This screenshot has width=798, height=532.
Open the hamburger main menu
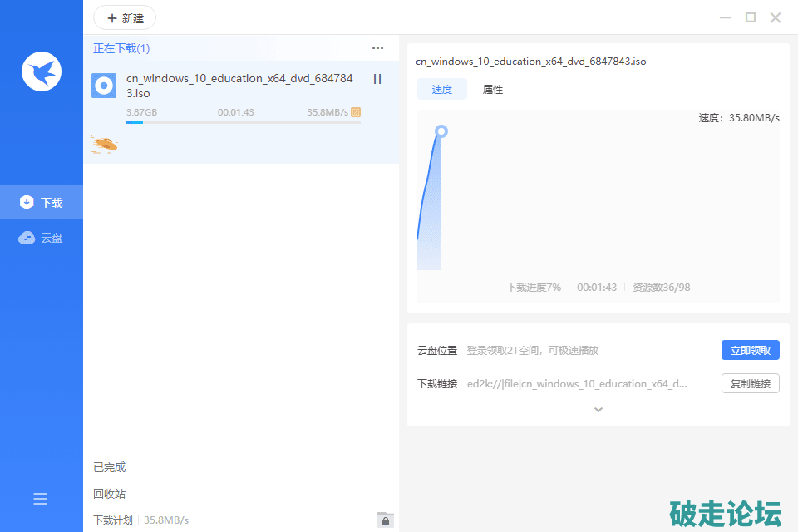(x=41, y=499)
